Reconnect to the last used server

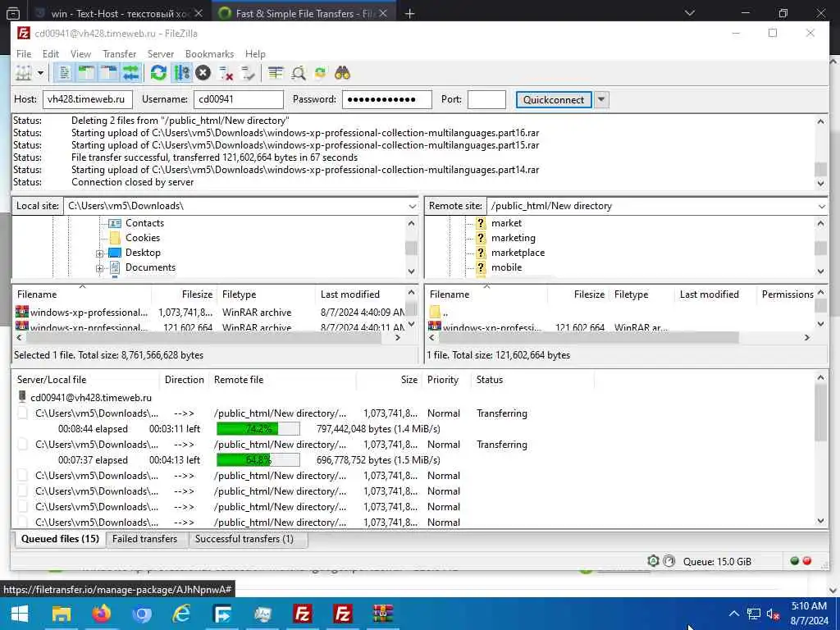248,73
